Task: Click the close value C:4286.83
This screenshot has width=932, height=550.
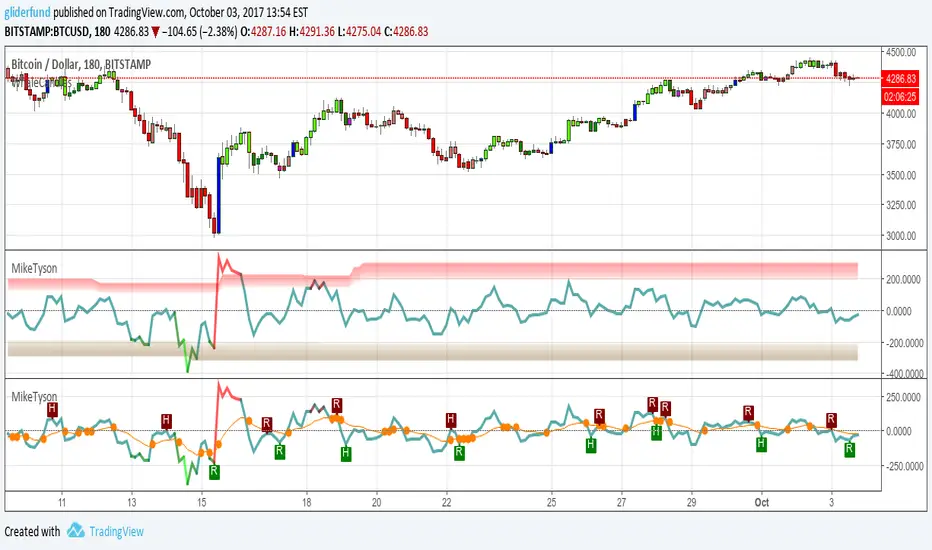Action: click(x=407, y=32)
